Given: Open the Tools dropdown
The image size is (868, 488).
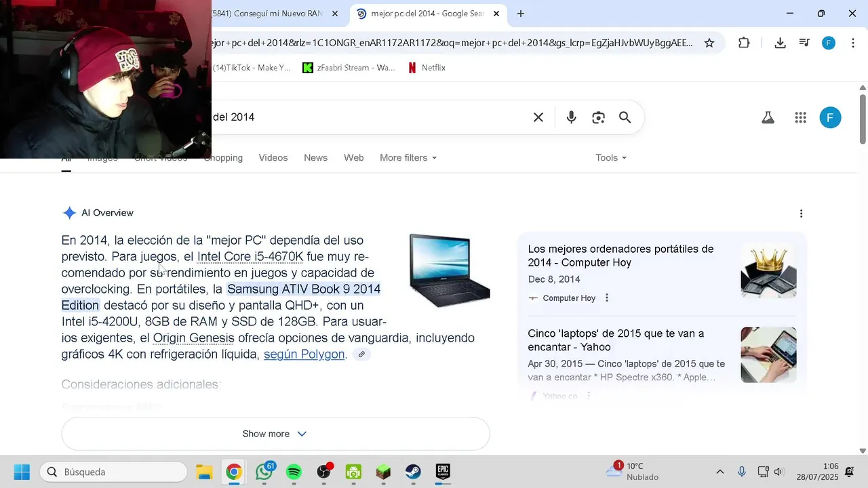Looking at the screenshot, I should 611,158.
